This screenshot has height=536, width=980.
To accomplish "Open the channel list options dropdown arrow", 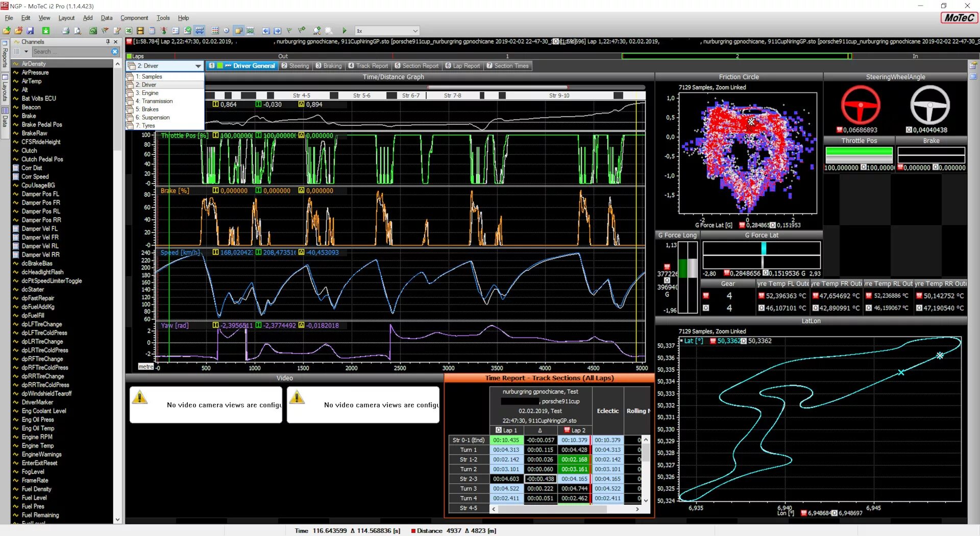I will 26,52.
